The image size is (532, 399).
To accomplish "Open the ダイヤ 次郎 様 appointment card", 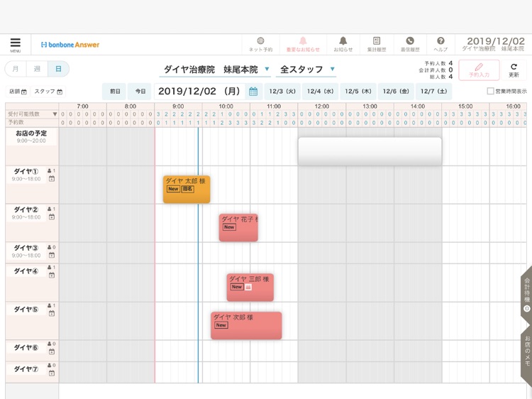I will (x=246, y=326).
